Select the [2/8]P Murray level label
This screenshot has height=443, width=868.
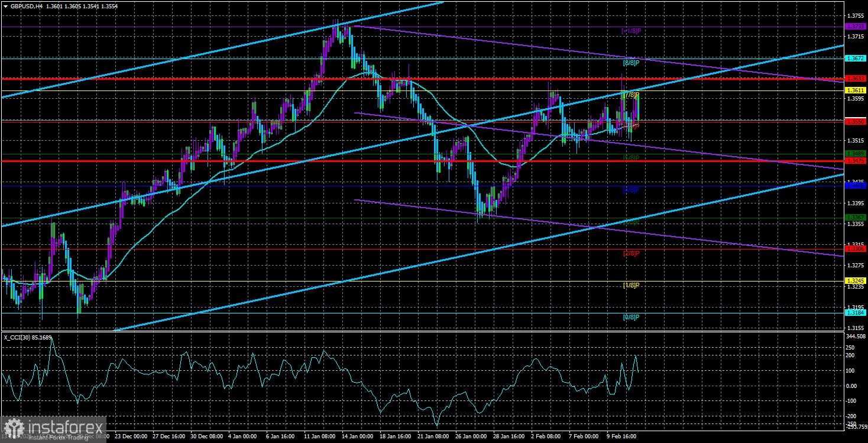[631, 253]
